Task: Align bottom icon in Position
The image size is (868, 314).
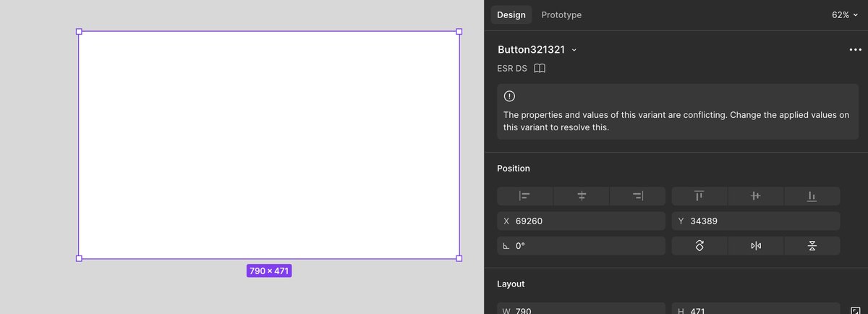Action: click(x=812, y=196)
